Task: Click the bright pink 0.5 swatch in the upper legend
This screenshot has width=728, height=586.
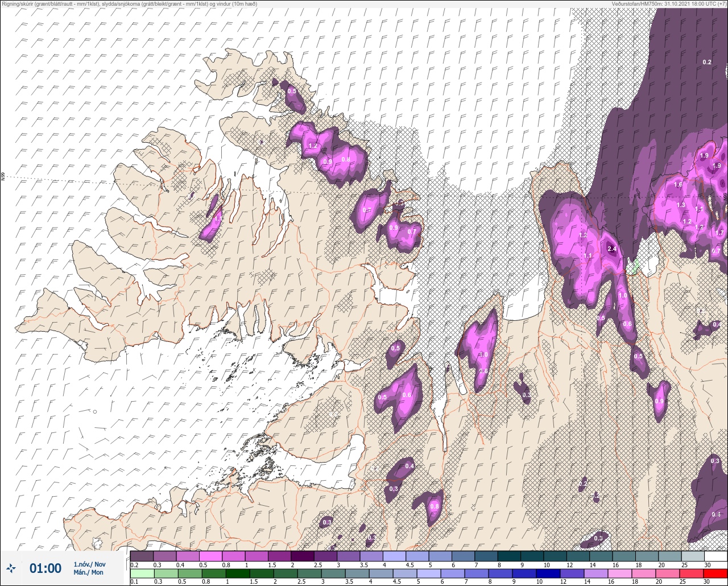Action: [210, 556]
